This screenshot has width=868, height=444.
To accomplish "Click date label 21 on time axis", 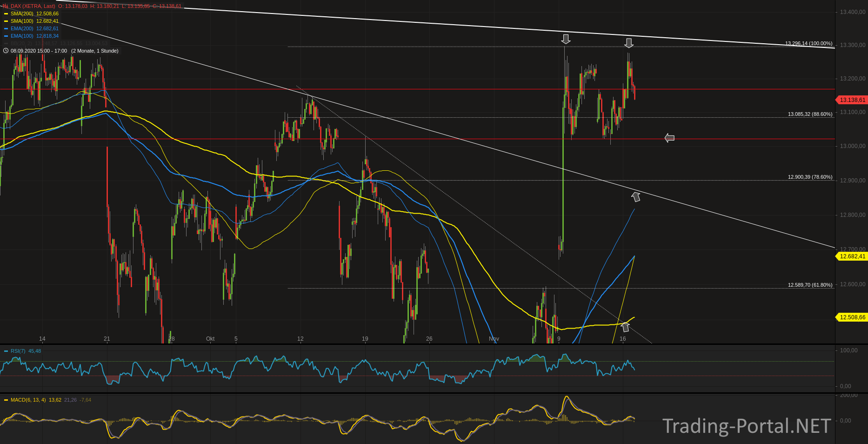I will click(x=107, y=339).
